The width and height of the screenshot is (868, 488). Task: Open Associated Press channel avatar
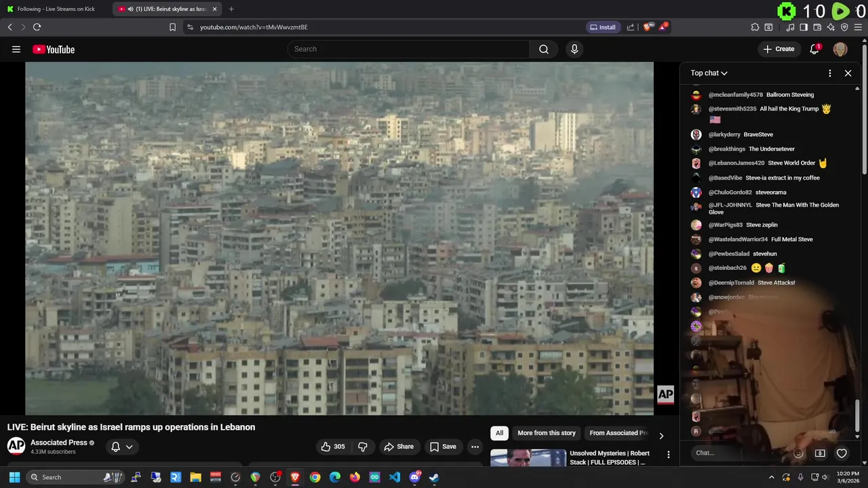(x=16, y=446)
